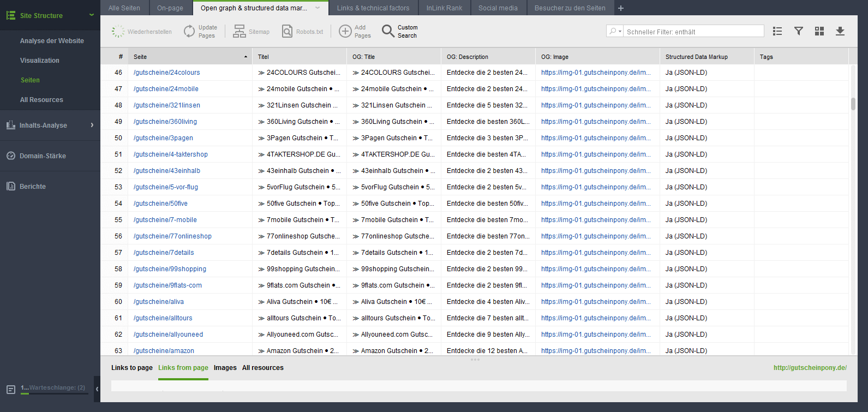This screenshot has height=412, width=868.
Task: Open the quick filter search dropdown
Action: (x=615, y=32)
